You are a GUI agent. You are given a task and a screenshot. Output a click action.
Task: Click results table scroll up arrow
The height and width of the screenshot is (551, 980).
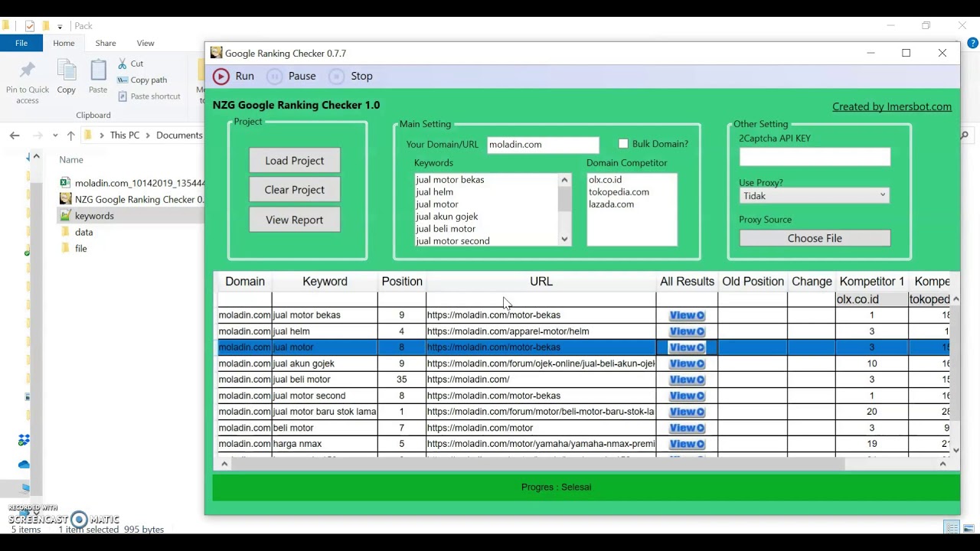955,299
